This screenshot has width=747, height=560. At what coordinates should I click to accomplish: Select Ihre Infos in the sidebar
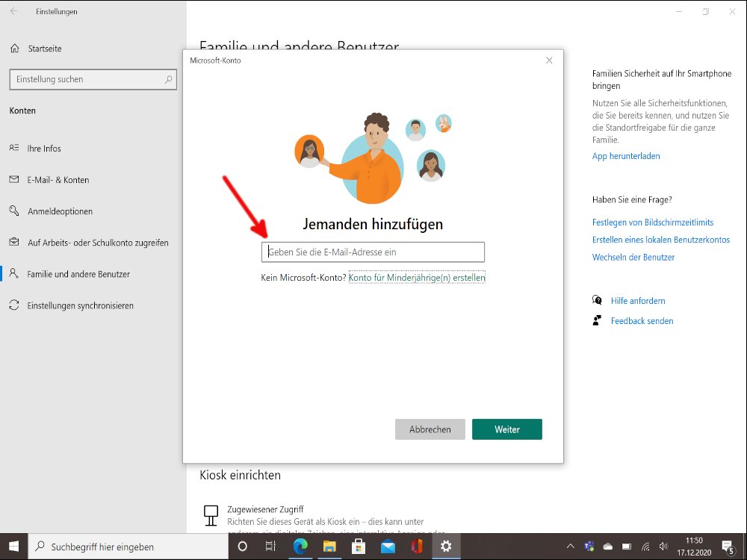pyautogui.click(x=44, y=149)
